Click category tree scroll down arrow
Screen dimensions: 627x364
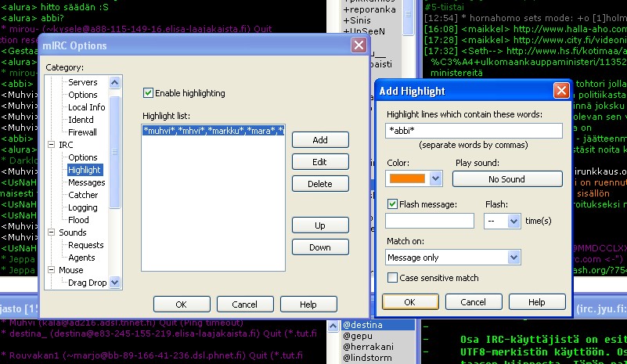pyautogui.click(x=115, y=282)
